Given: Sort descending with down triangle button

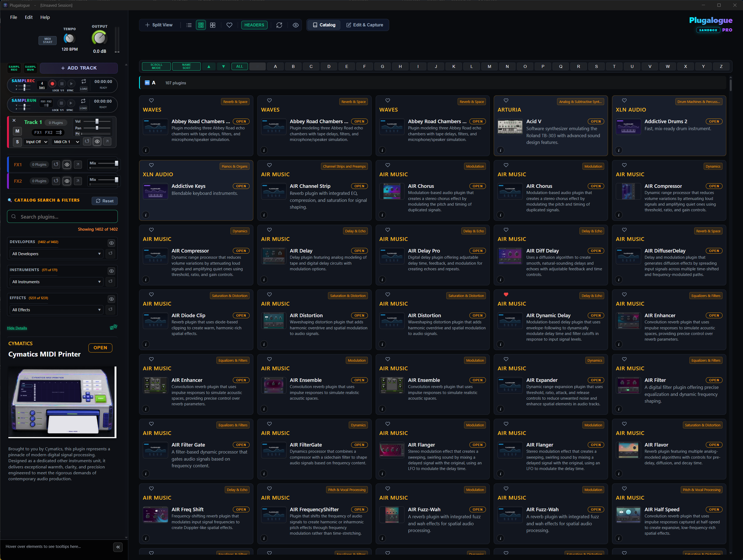Looking at the screenshot, I should pyautogui.click(x=223, y=67).
